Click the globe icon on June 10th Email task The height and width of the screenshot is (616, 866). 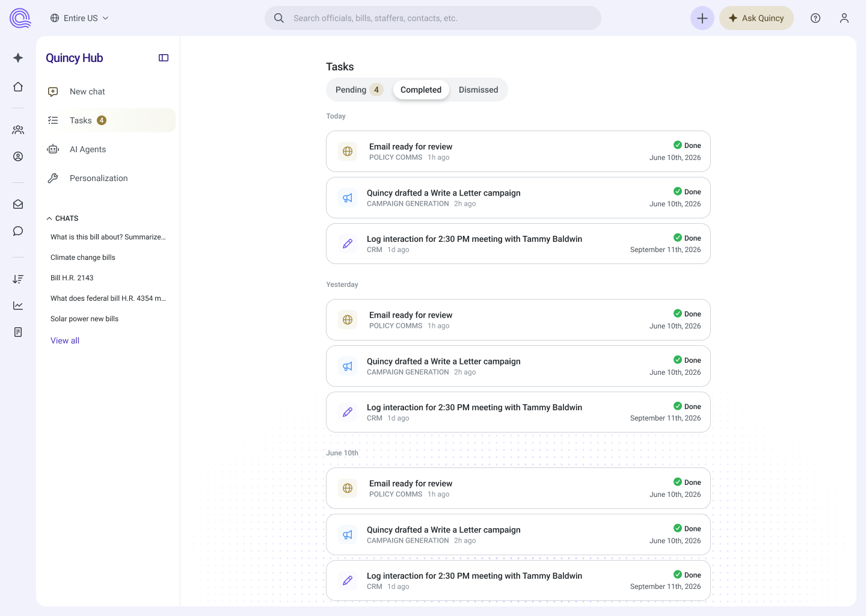click(x=348, y=488)
